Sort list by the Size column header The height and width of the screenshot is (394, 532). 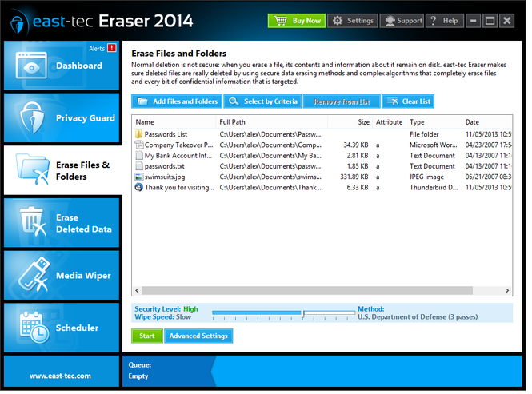(x=350, y=122)
